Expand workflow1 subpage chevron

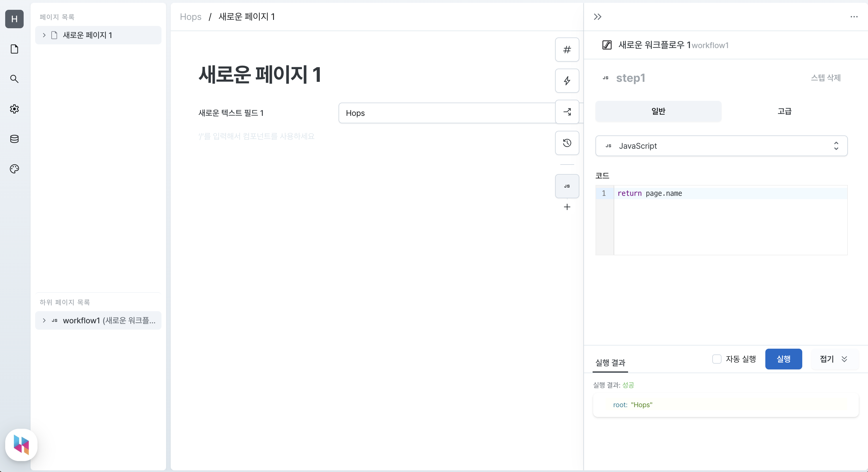44,320
